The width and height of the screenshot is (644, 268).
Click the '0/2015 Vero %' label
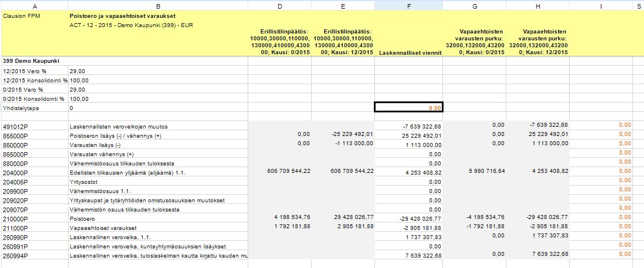20,89
